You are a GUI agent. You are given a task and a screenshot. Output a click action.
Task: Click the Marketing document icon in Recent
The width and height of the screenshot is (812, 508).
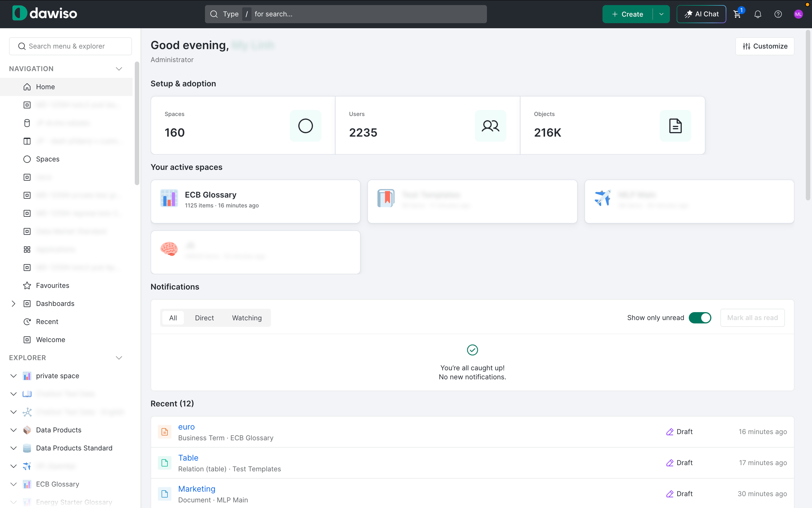click(164, 494)
